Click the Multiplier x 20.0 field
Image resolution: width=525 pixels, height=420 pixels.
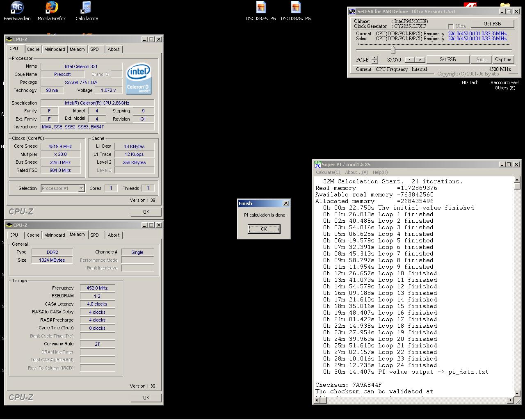coord(60,155)
